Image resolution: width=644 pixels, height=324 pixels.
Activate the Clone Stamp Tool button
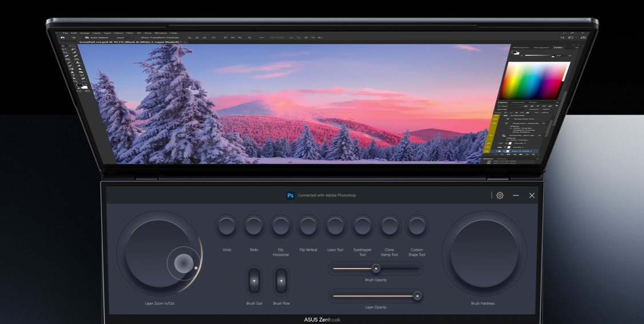pyautogui.click(x=389, y=226)
